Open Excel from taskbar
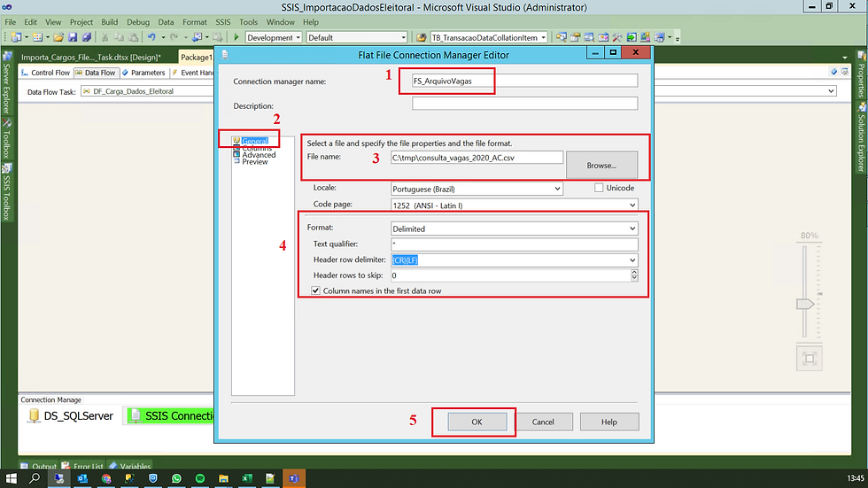 247,478
